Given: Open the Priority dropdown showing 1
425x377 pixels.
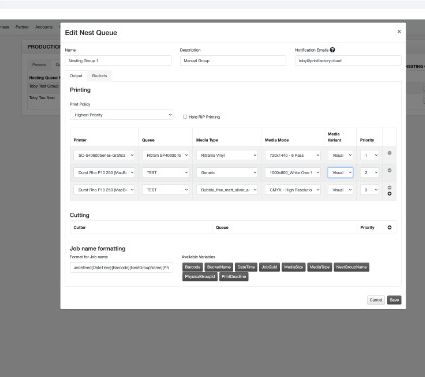Looking at the screenshot, I should (370, 155).
